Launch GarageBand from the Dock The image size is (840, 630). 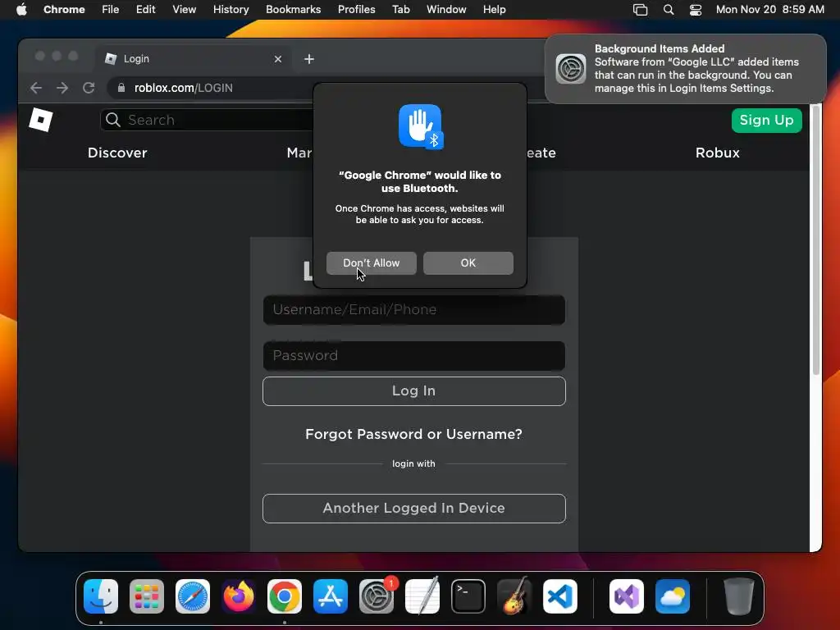point(514,596)
